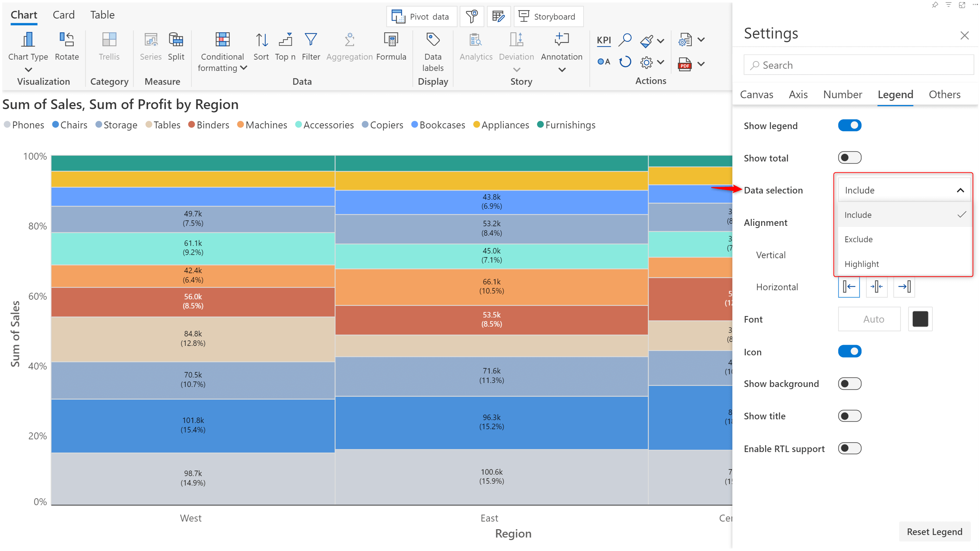Close the Settings panel
This screenshot has height=551, width=980.
[x=964, y=35]
